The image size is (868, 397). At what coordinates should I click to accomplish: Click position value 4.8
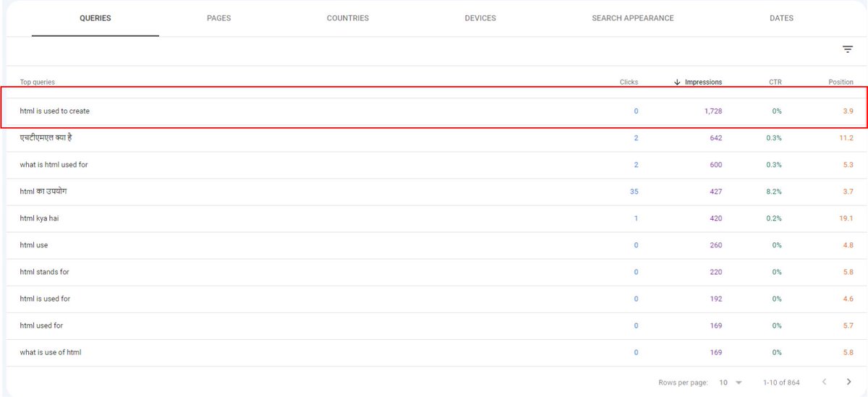(x=848, y=245)
